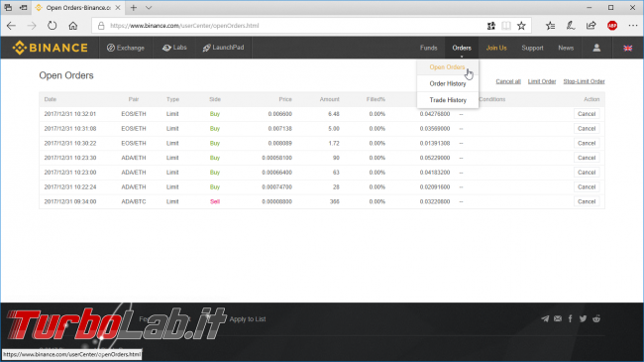The height and width of the screenshot is (362, 644).
Task: Click ADA/BTC pair cell
Action: (134, 201)
